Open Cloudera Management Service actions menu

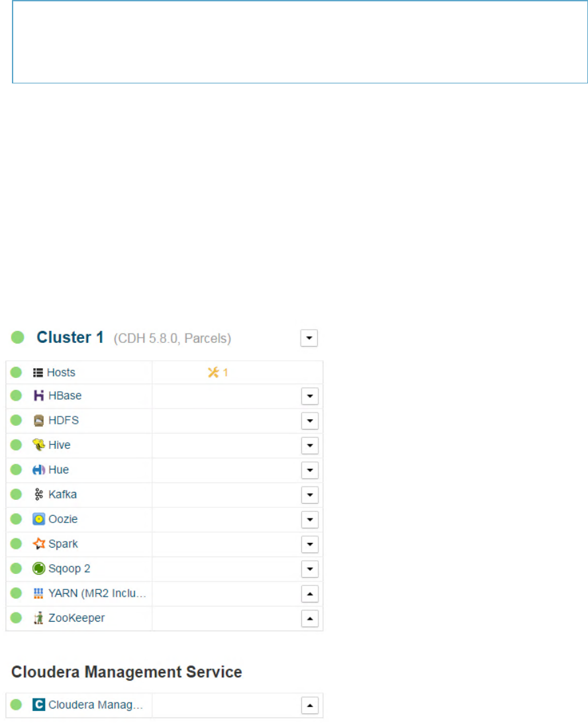click(x=310, y=705)
